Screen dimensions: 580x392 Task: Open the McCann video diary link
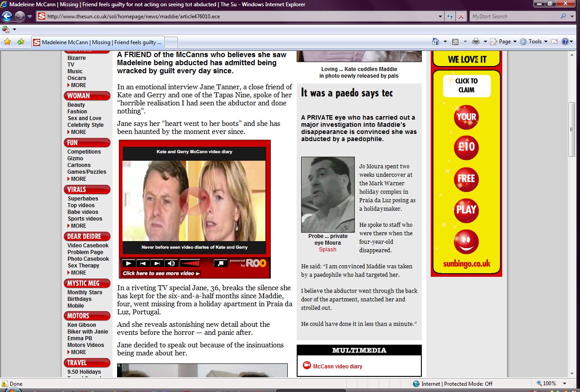click(x=337, y=367)
